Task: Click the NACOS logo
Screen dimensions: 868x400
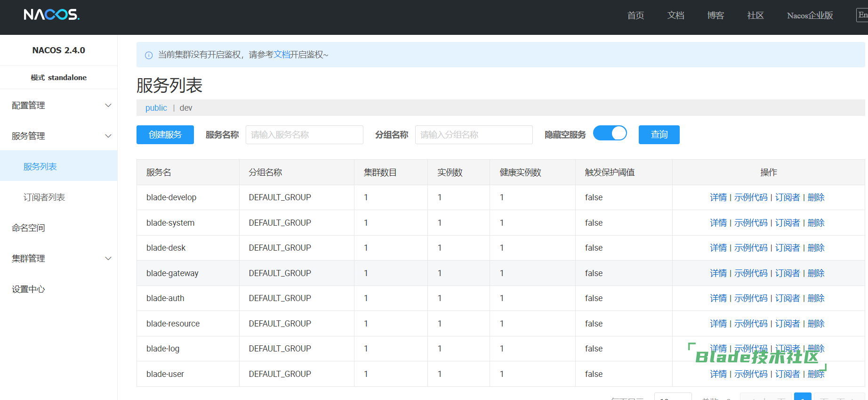Action: tap(52, 15)
